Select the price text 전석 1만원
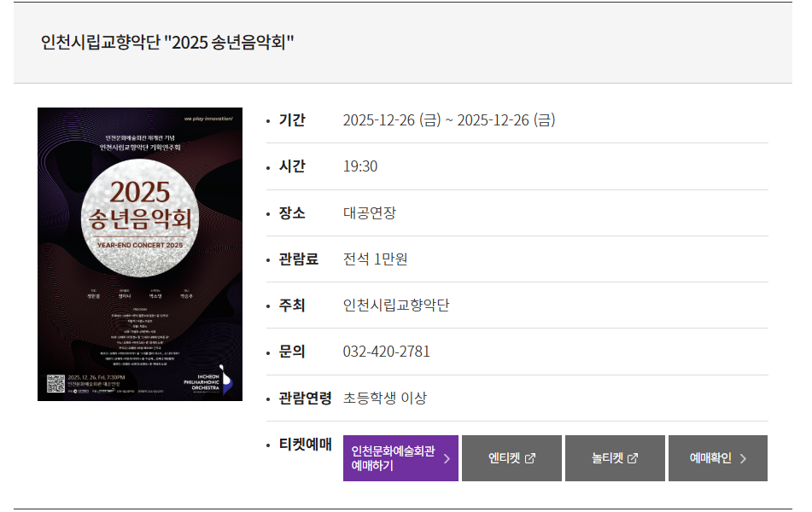 [375, 259]
